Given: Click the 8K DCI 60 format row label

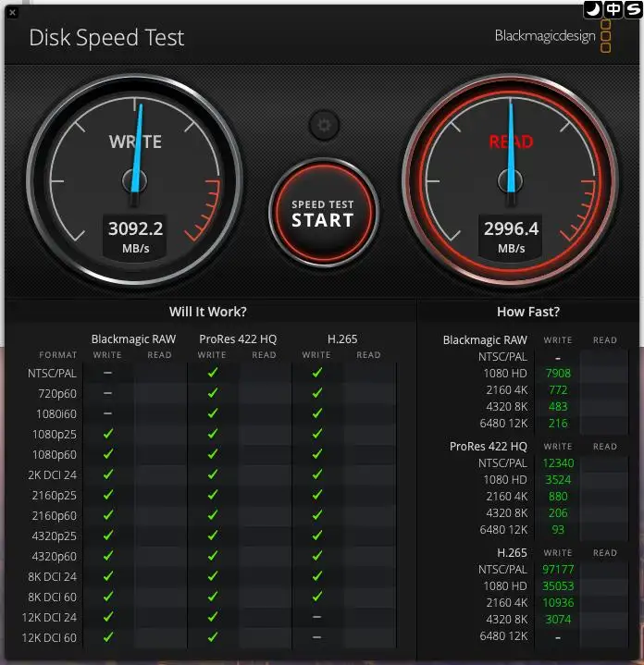Looking at the screenshot, I should [52, 597].
